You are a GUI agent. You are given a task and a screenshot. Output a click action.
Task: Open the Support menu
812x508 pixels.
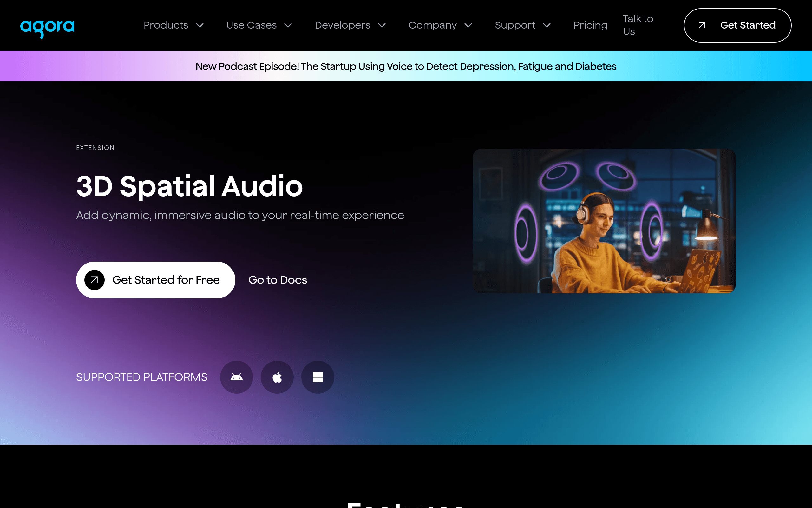(x=515, y=25)
